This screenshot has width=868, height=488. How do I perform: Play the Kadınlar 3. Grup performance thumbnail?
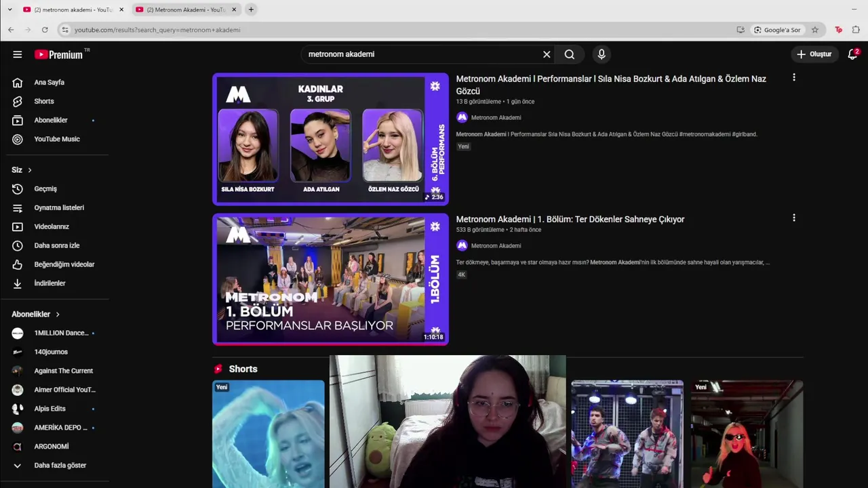click(330, 139)
